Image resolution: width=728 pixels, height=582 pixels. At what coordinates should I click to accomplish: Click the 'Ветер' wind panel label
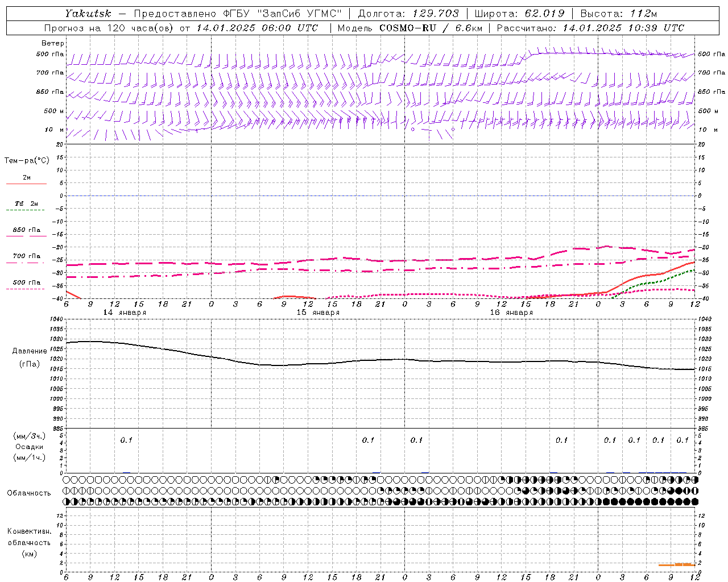(x=53, y=43)
